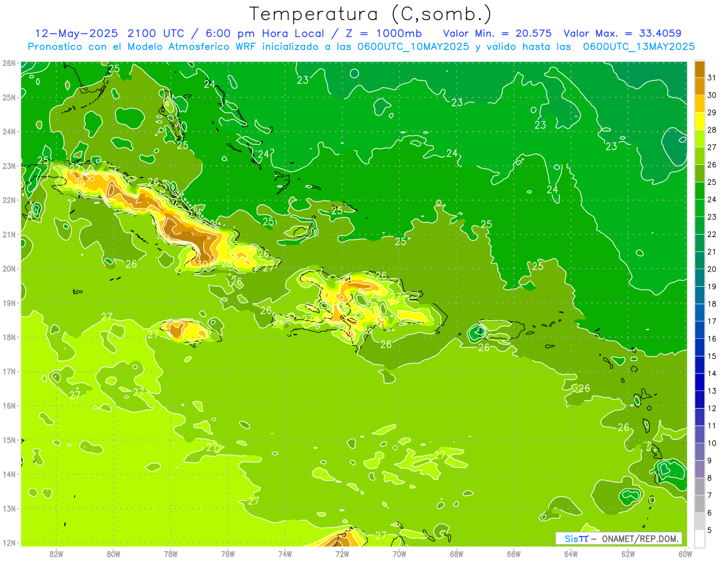Click the 21N latitude axis label

pyautogui.click(x=8, y=234)
